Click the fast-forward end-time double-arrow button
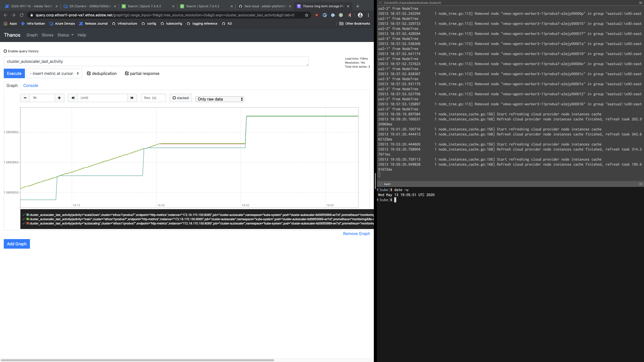Viewport: 644px width, 362px height. pyautogui.click(x=132, y=98)
